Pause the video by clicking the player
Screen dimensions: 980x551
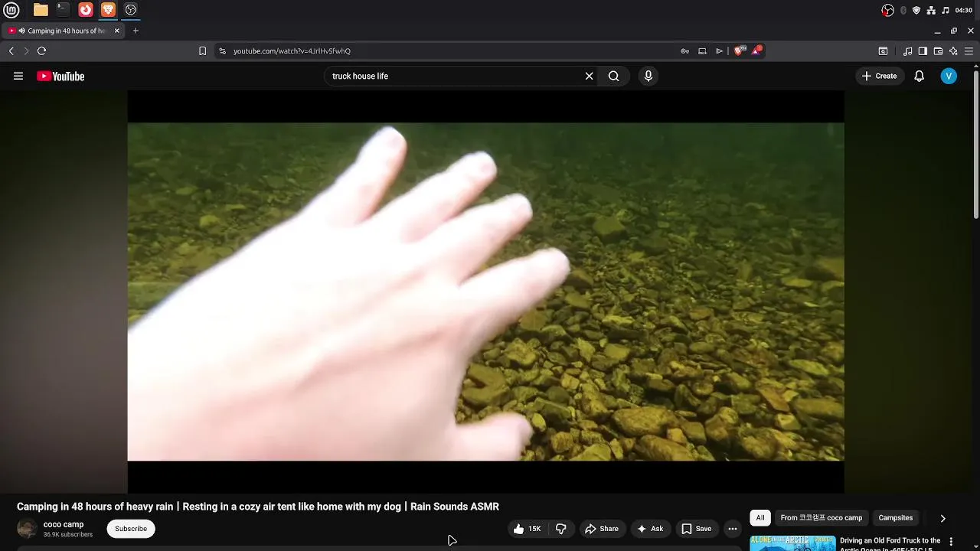click(485, 292)
